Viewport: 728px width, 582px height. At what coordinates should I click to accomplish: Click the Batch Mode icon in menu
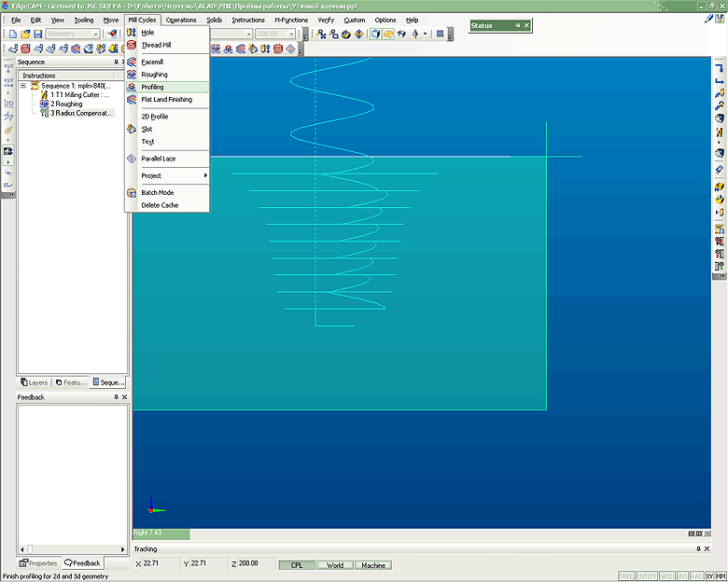[x=132, y=193]
